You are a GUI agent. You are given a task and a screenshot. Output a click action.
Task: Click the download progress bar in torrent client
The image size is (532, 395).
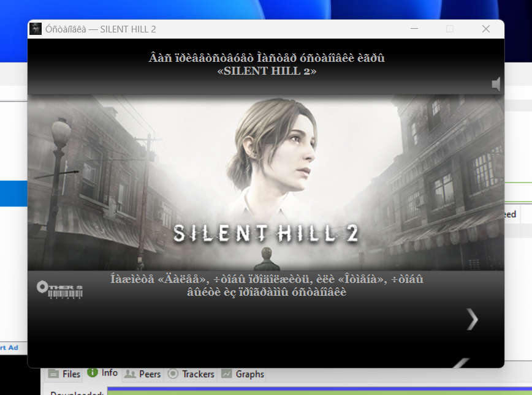[x=319, y=391]
